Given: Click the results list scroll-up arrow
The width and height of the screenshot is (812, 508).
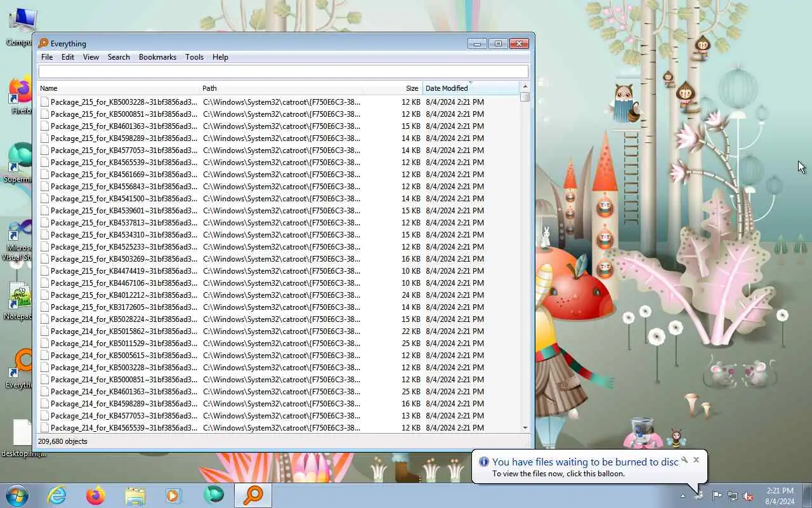Looking at the screenshot, I should (525, 87).
